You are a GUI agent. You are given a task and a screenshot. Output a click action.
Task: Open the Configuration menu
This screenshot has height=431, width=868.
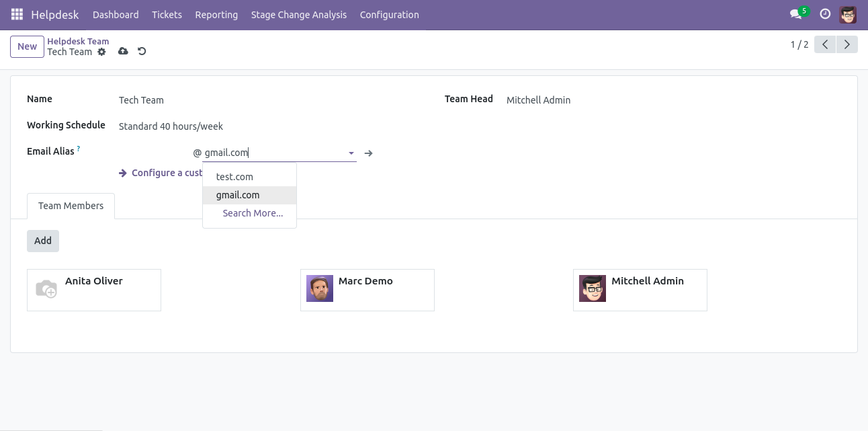[389, 14]
